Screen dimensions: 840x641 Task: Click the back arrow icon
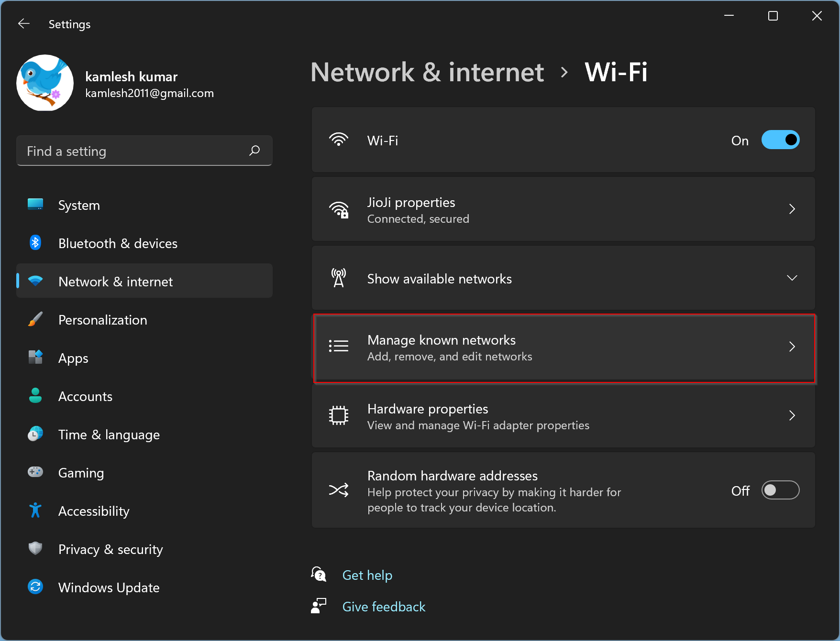24,24
